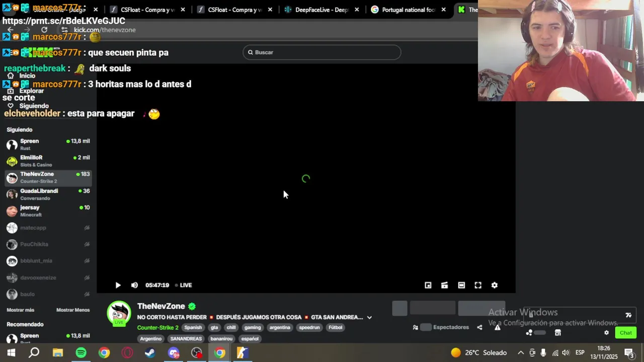Open offline channel PauChikita

point(48,244)
